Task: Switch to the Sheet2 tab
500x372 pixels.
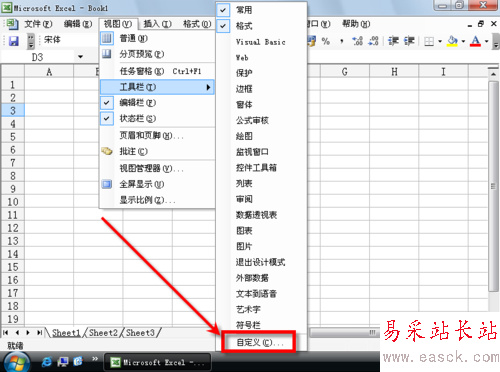Action: (x=103, y=333)
